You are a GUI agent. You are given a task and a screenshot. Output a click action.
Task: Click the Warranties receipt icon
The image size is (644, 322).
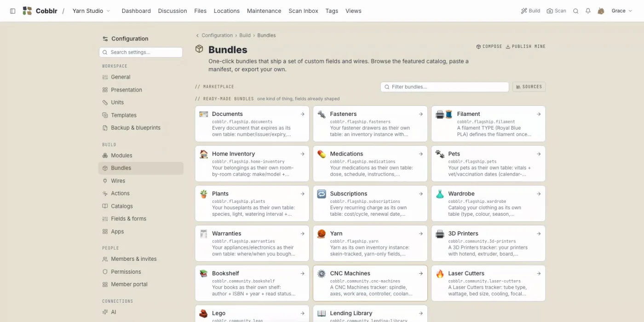pos(204,234)
